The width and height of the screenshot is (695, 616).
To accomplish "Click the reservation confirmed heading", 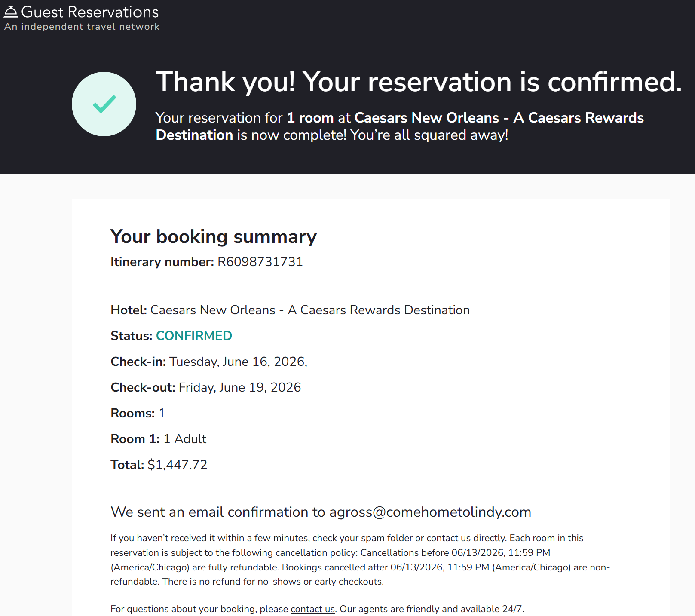I will coord(418,82).
